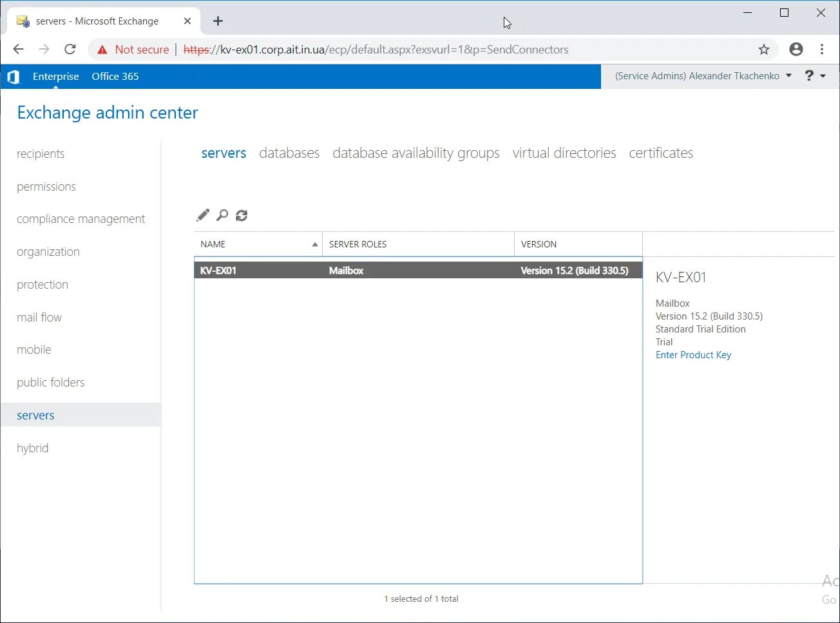
Task: Open the certificates tab
Action: point(661,153)
